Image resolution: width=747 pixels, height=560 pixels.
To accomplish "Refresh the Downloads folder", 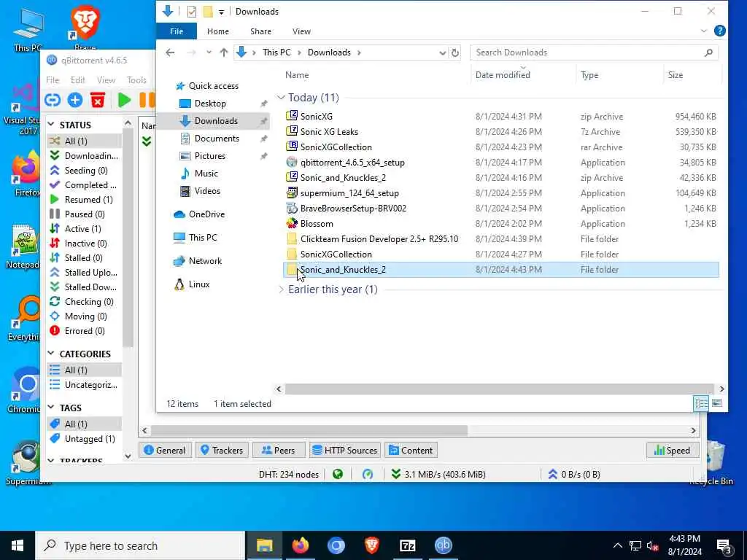I will tap(455, 52).
